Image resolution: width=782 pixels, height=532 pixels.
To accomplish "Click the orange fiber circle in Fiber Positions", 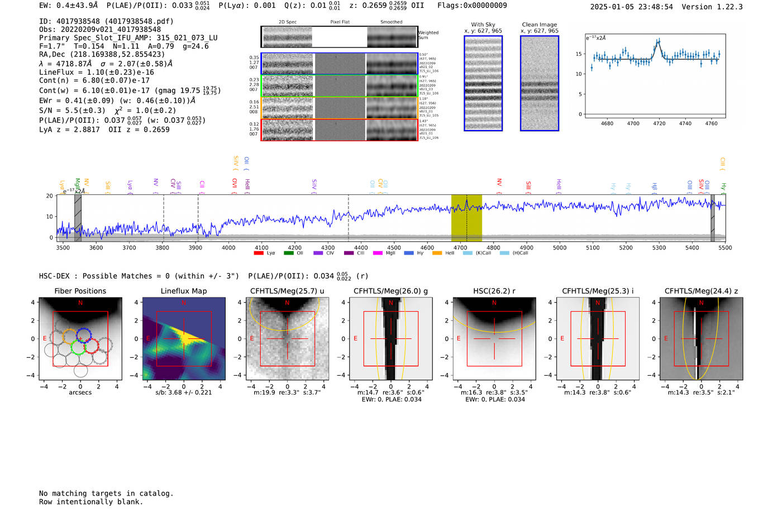I will pos(69,336).
